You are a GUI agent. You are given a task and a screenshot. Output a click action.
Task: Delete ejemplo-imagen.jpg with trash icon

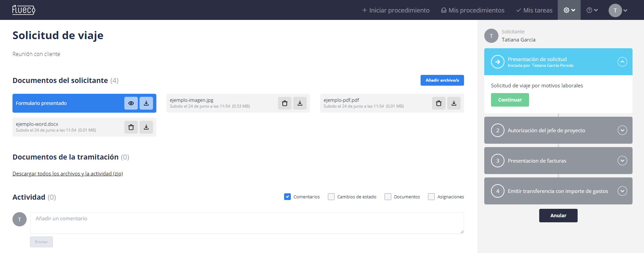[285, 103]
